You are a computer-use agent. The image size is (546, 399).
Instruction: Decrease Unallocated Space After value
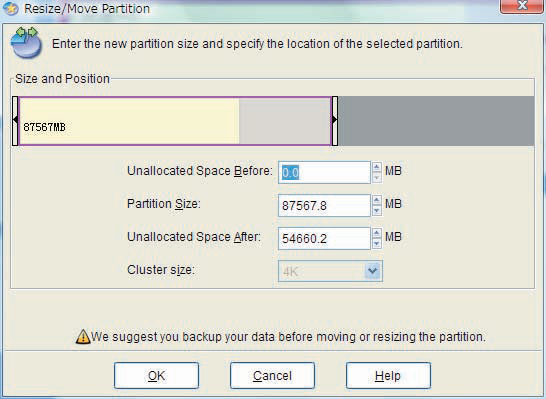376,244
